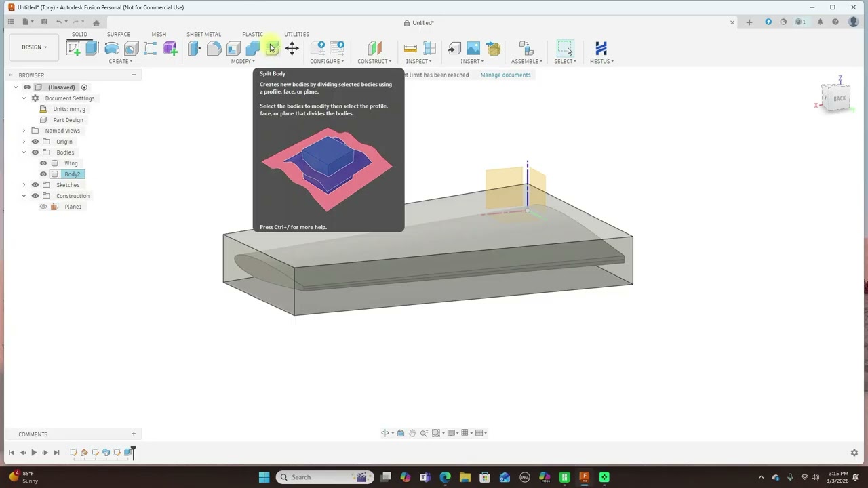Select the Fillet tool
The width and height of the screenshot is (868, 488).
pos(214,48)
